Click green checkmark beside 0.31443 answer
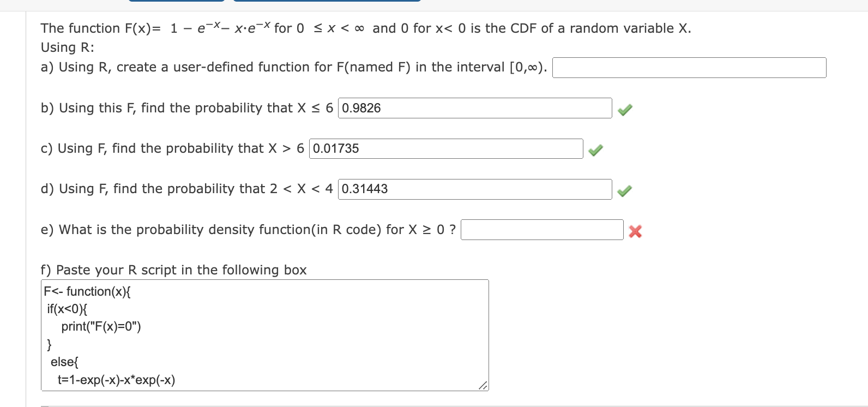This screenshot has height=407, width=868. 625,190
